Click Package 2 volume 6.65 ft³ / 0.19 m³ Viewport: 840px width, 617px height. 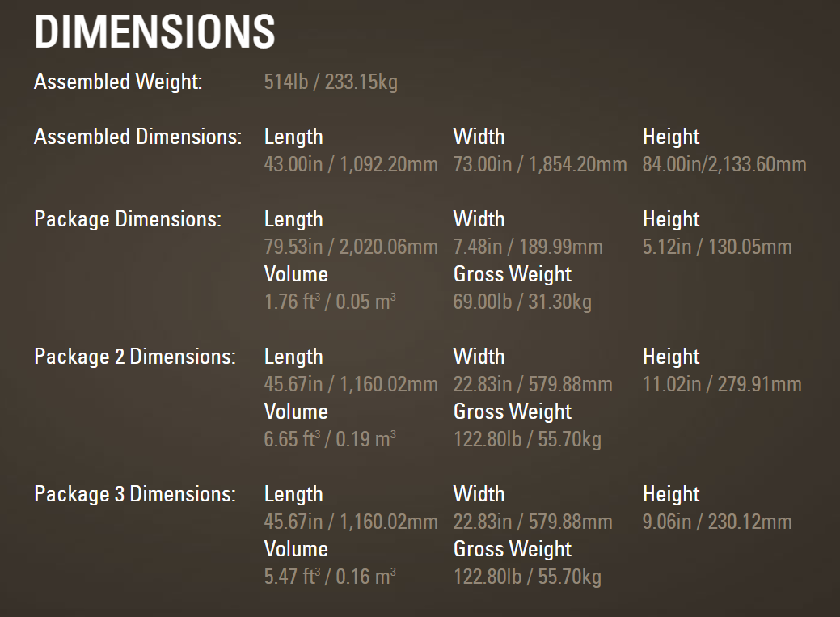coord(330,439)
